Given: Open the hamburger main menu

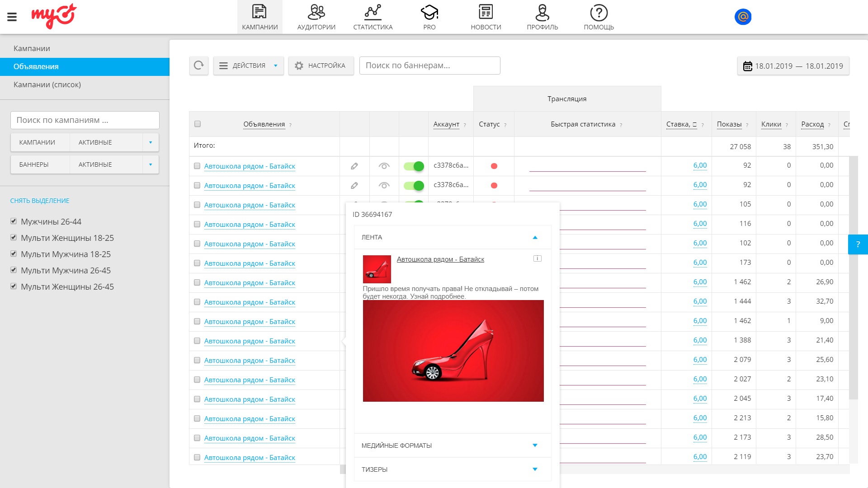Looking at the screenshot, I should 12,17.
